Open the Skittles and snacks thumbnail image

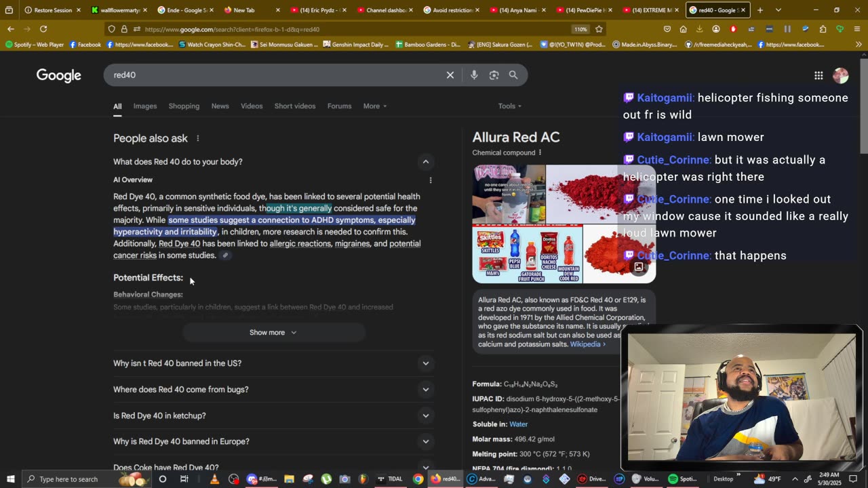click(527, 254)
